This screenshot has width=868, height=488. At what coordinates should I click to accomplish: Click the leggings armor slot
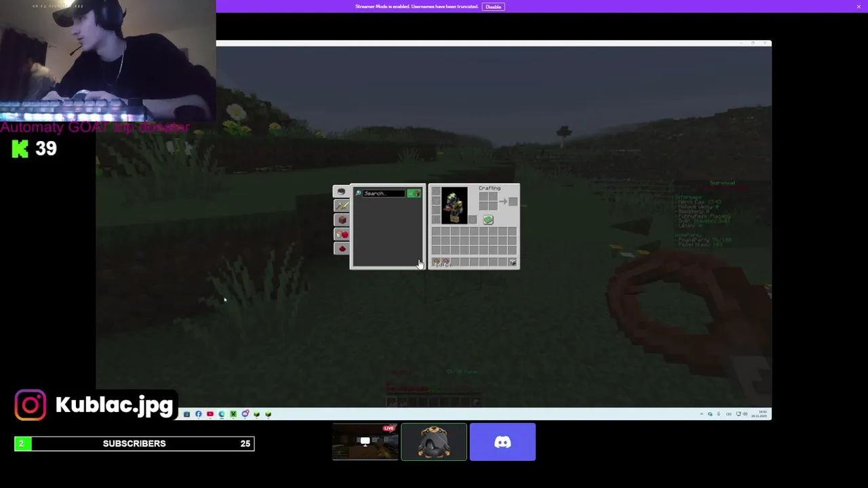(x=436, y=210)
